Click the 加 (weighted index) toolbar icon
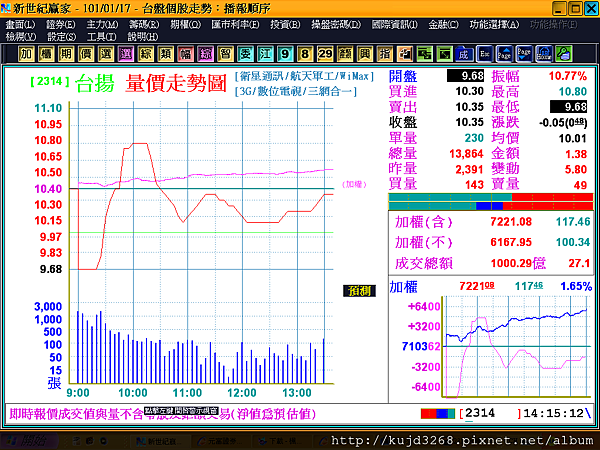The image size is (600, 450). [x=26, y=54]
